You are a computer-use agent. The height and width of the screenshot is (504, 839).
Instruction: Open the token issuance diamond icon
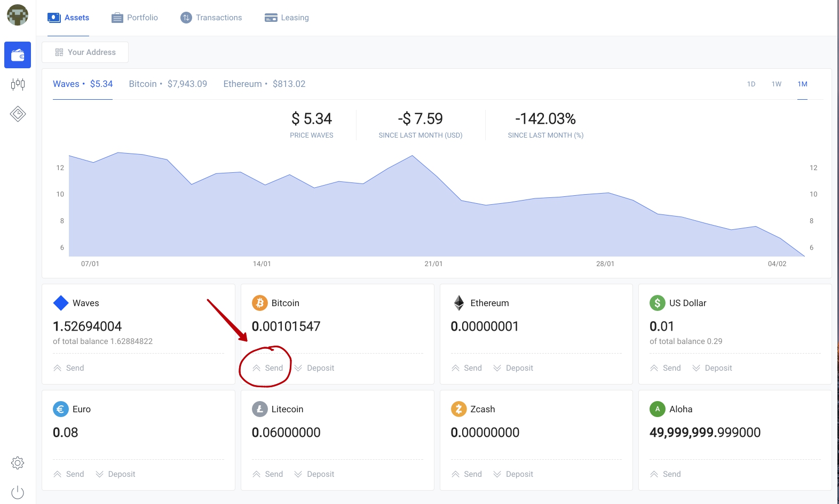(x=18, y=114)
